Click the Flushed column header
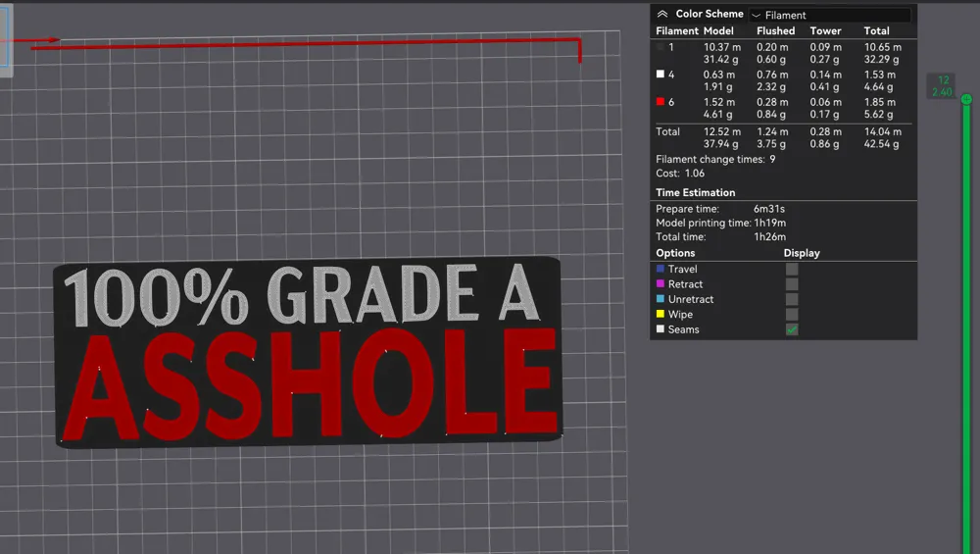 [775, 30]
